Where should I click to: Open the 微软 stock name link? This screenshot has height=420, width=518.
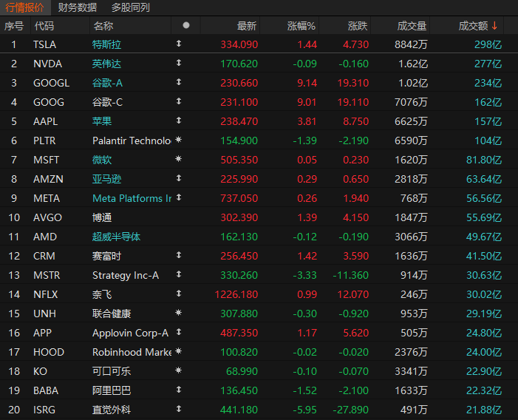point(102,160)
